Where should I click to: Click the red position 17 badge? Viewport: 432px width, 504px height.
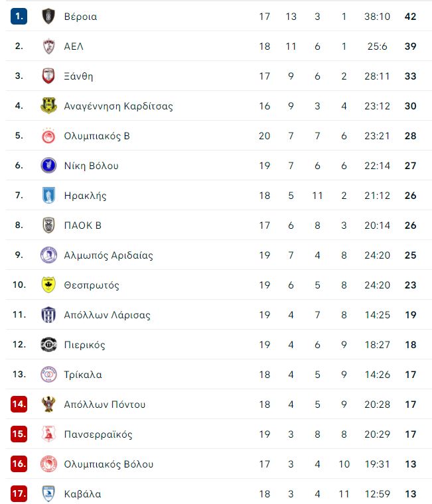pos(19,493)
